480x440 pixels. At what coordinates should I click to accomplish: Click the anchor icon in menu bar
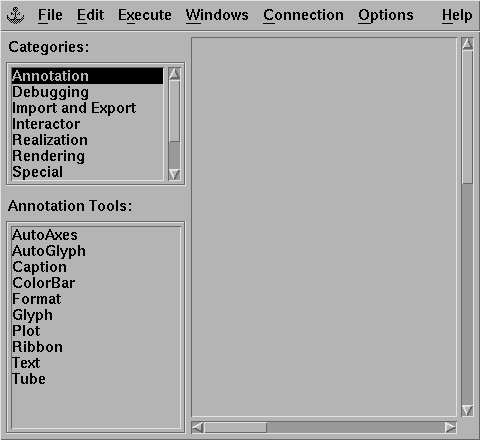point(15,16)
